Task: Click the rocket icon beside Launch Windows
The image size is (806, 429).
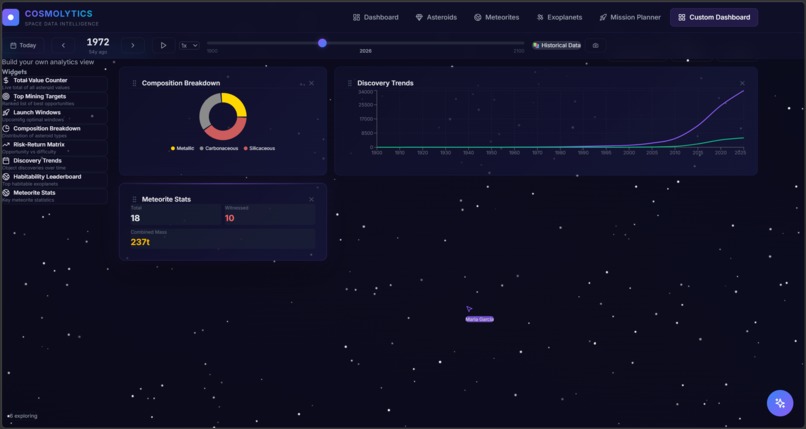Action: tap(6, 112)
